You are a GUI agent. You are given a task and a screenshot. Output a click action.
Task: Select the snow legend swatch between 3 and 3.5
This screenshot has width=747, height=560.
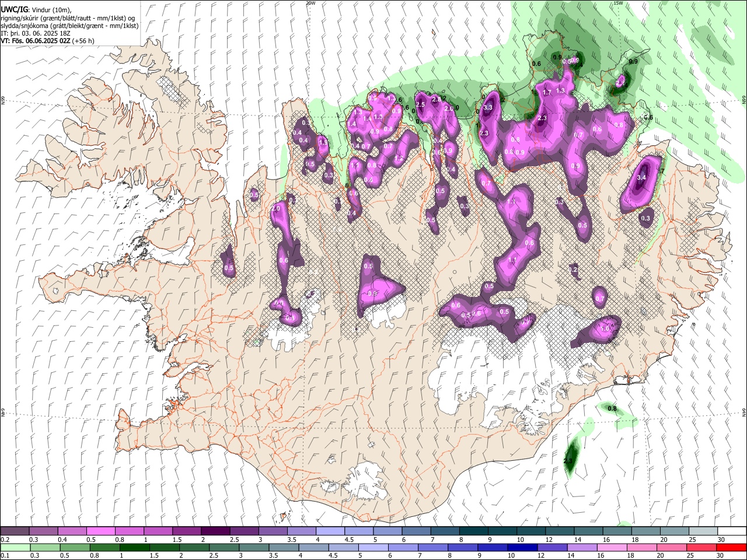(x=273, y=531)
